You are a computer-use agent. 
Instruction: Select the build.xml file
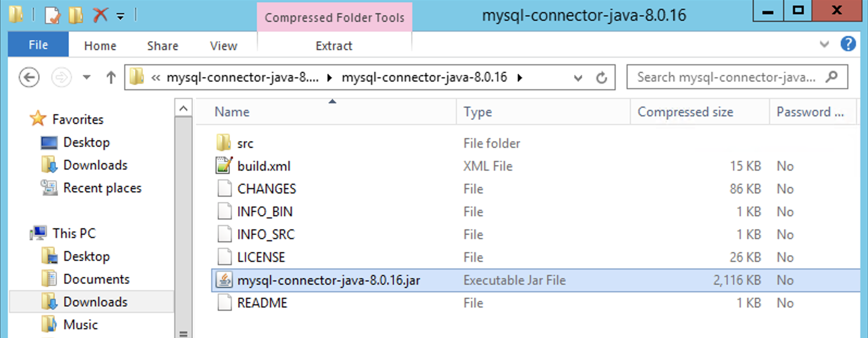point(263,166)
